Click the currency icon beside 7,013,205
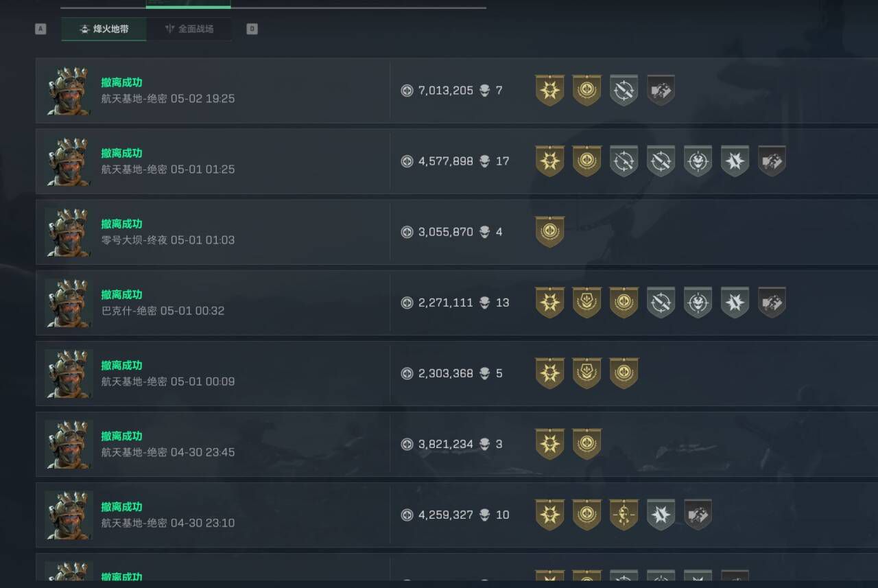The width and height of the screenshot is (878, 588). click(x=407, y=91)
